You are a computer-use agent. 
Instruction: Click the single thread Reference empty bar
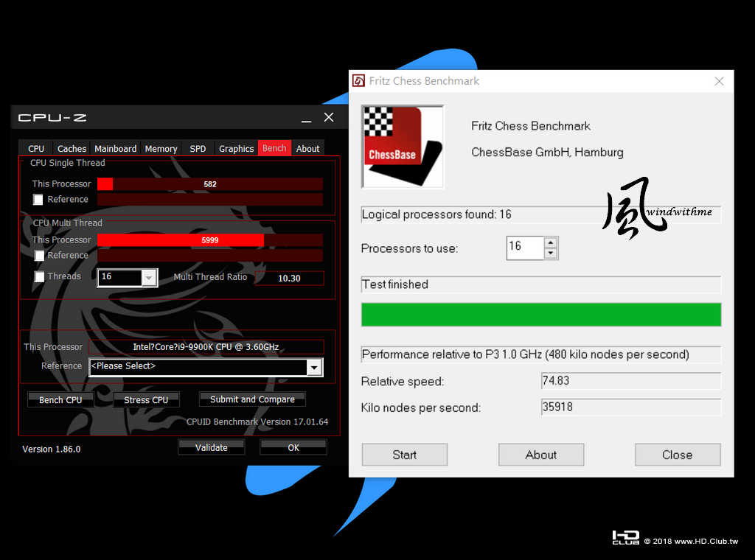click(x=210, y=200)
